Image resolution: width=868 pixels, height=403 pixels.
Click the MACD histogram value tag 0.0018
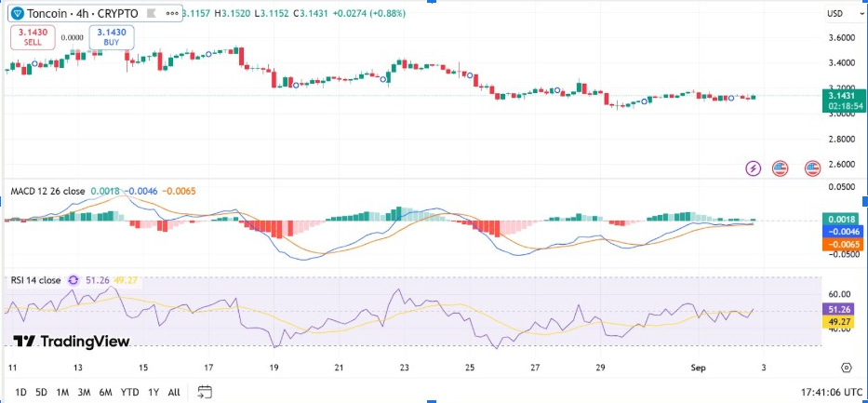coord(841,220)
